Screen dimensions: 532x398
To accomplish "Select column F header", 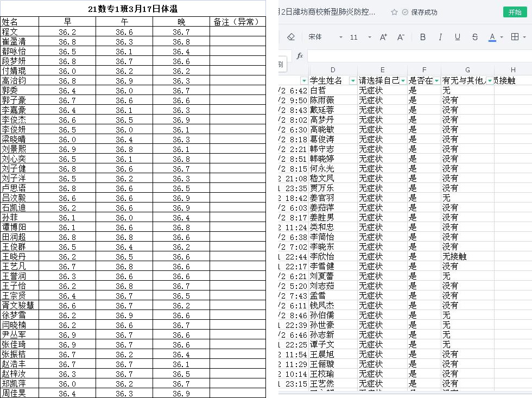I will pos(424,70).
